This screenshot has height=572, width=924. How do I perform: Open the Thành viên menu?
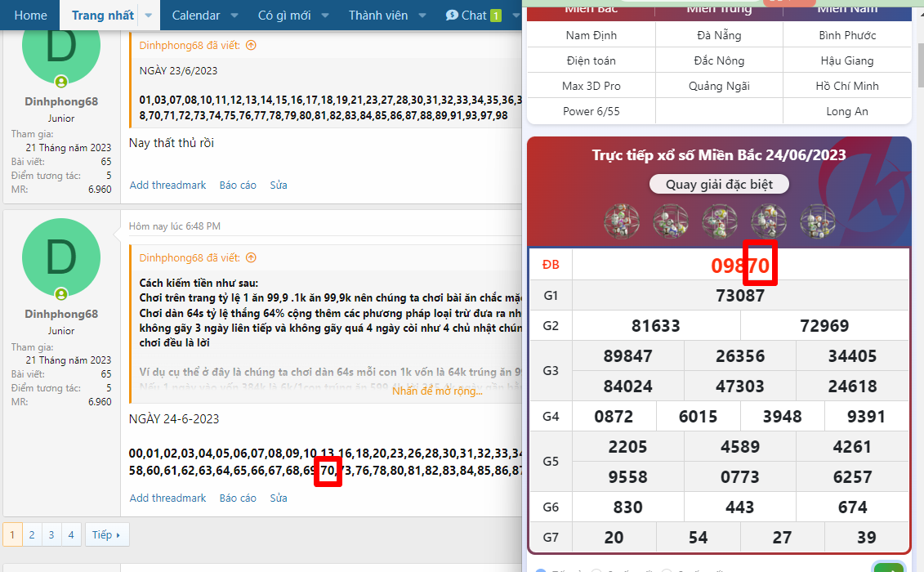(x=377, y=16)
